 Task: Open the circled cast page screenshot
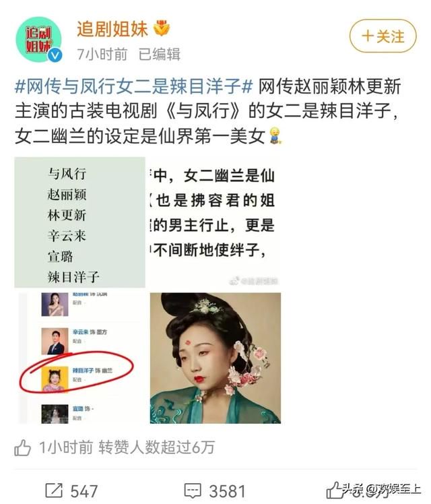tap(80, 358)
